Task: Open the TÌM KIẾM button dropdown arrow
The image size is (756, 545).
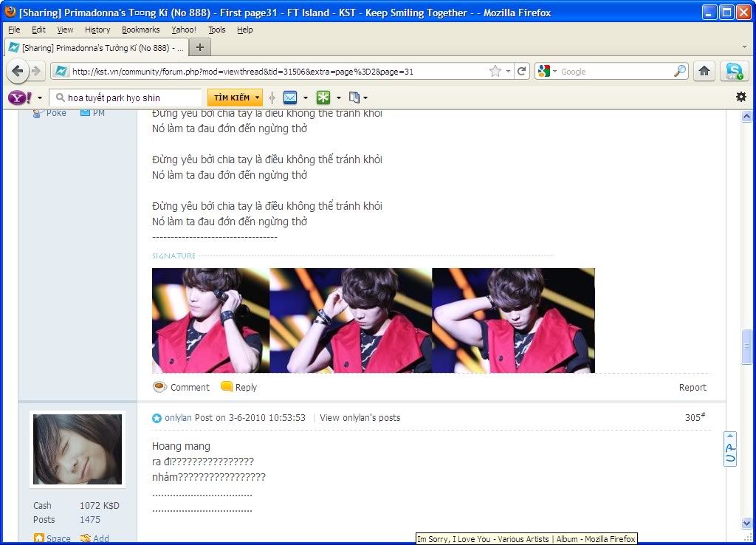Action: 258,98
